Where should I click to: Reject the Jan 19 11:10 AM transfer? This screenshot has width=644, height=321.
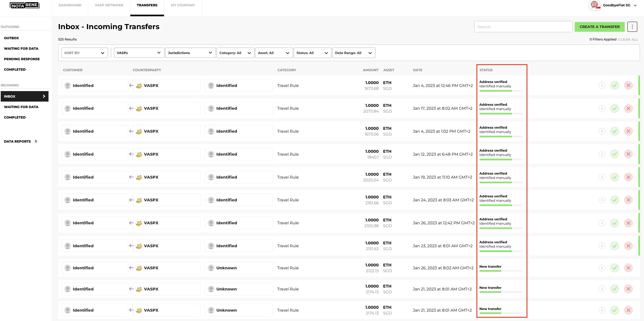tap(628, 177)
